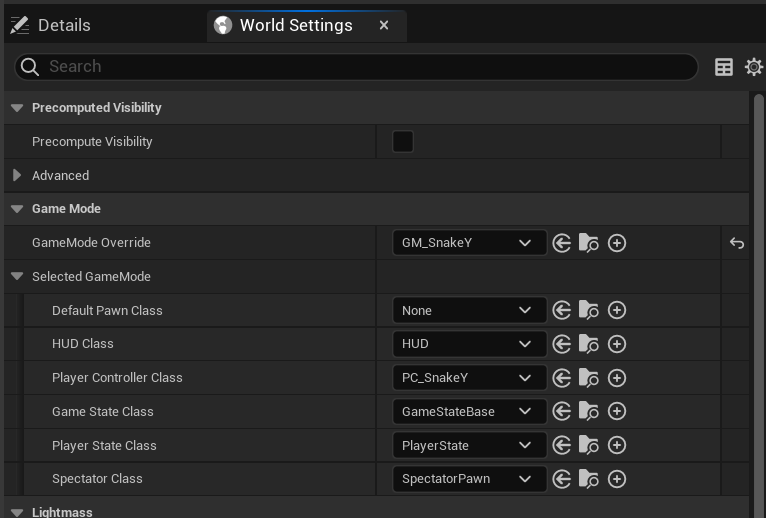Screen dimensions: 766x518
Task: Collapse the Precomputed Visibility category
Action: [x=17, y=108]
